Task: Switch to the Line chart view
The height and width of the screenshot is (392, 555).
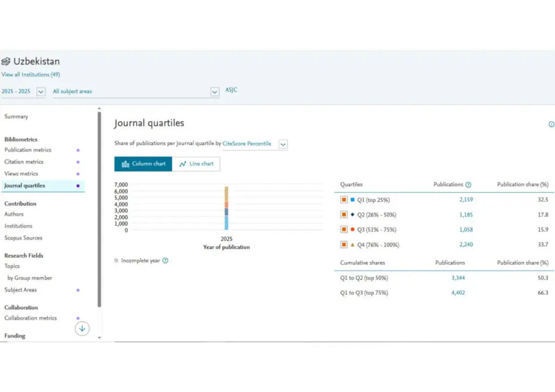Action: [x=196, y=164]
